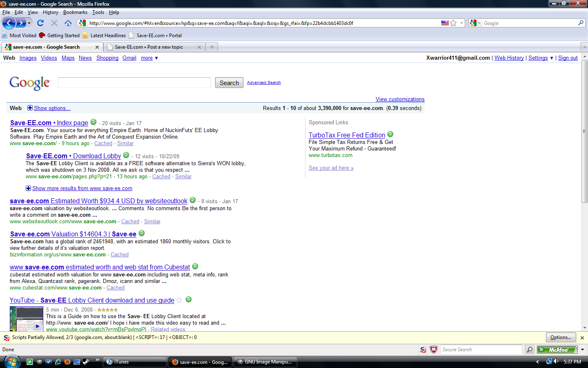
Task: Click the NoScript icon in status bar
Action: click(x=423, y=350)
